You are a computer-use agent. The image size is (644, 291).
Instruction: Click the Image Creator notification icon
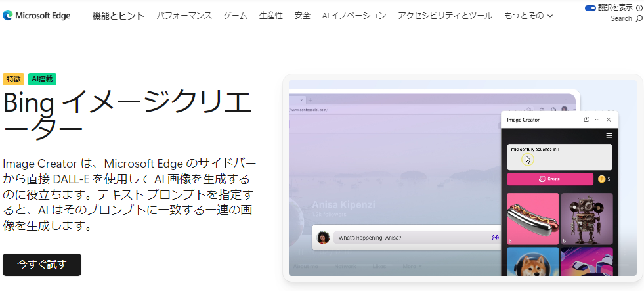586,120
